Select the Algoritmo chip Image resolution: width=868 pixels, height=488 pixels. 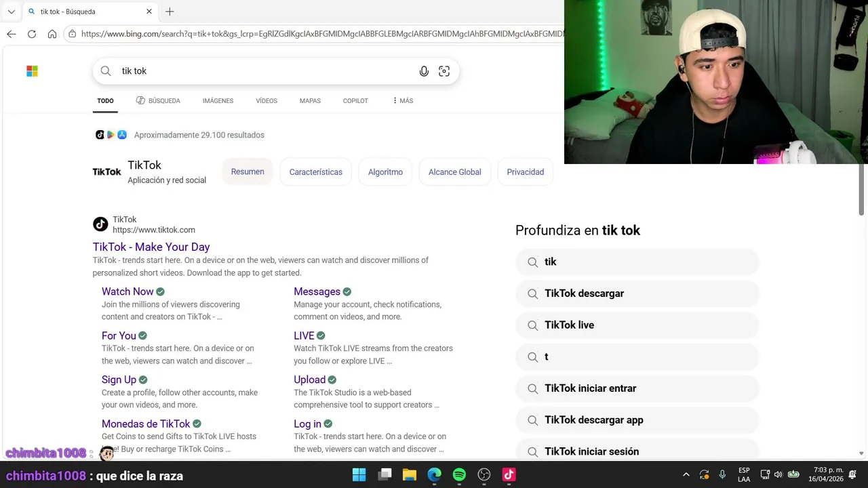tap(385, 172)
